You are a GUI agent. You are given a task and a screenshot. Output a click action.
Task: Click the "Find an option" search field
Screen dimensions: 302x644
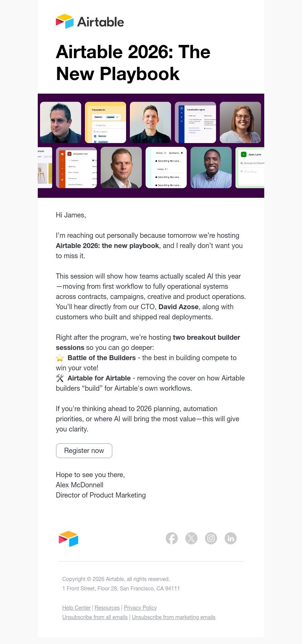(x=101, y=131)
